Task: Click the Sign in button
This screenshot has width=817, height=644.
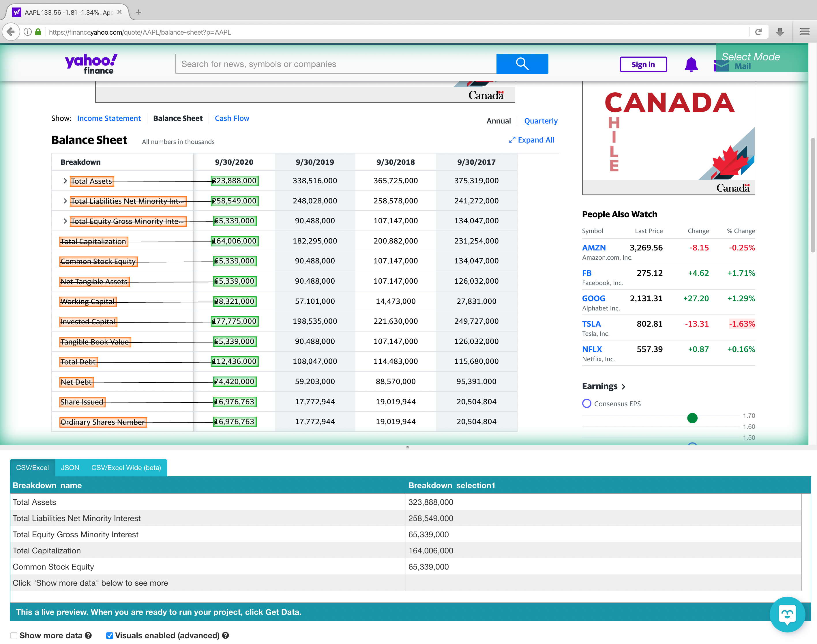Action: (x=642, y=64)
